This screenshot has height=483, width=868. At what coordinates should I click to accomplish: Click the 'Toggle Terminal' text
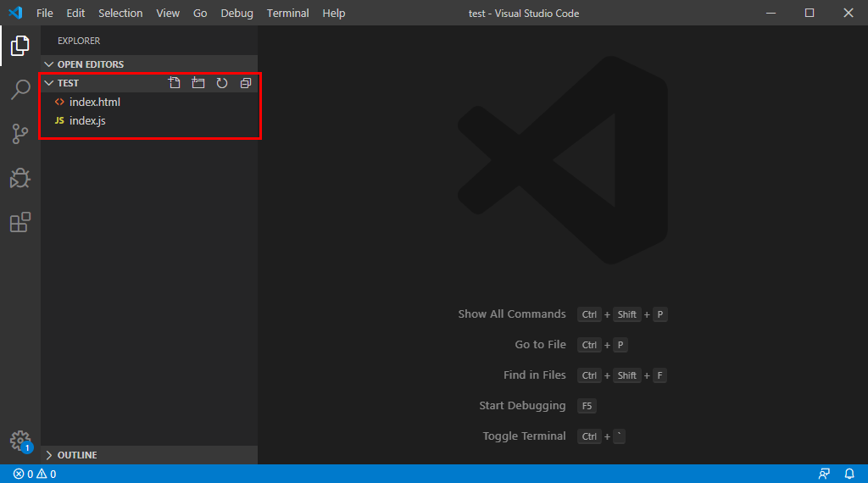524,436
